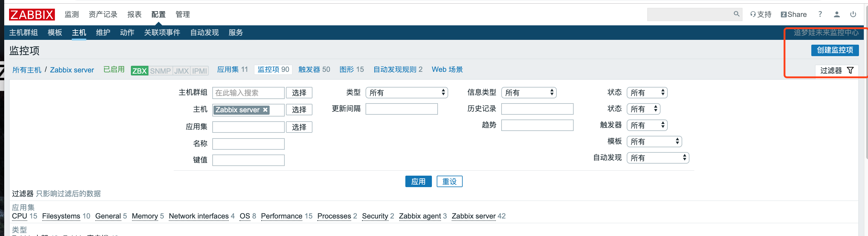Click the ZABBIX logo
Image resolution: width=868 pixels, height=236 pixels.
click(x=32, y=14)
